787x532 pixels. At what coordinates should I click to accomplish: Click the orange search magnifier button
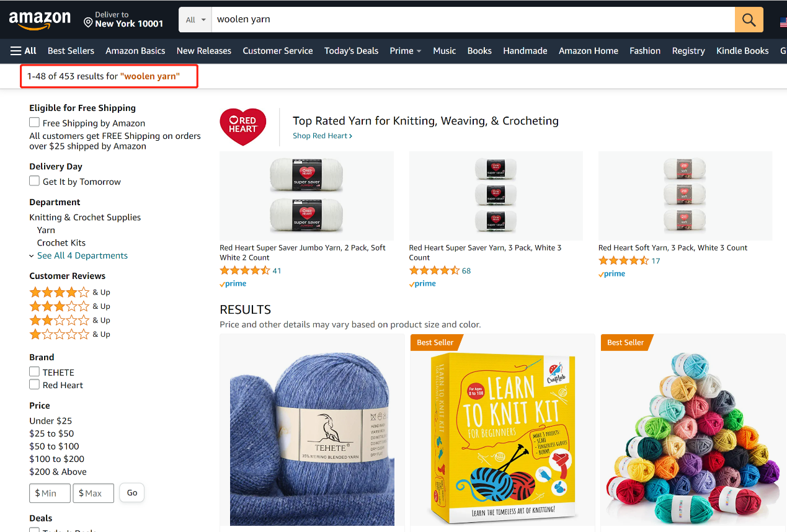coord(749,20)
